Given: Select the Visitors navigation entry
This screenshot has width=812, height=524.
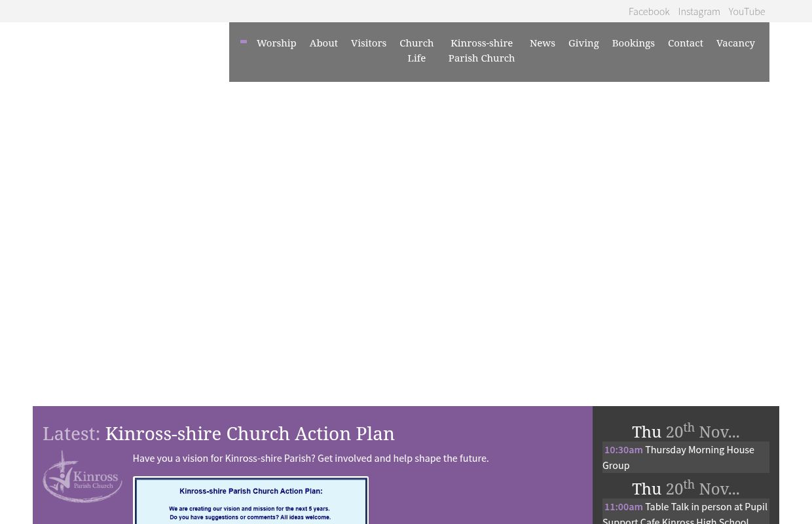Looking at the screenshot, I should [369, 43].
